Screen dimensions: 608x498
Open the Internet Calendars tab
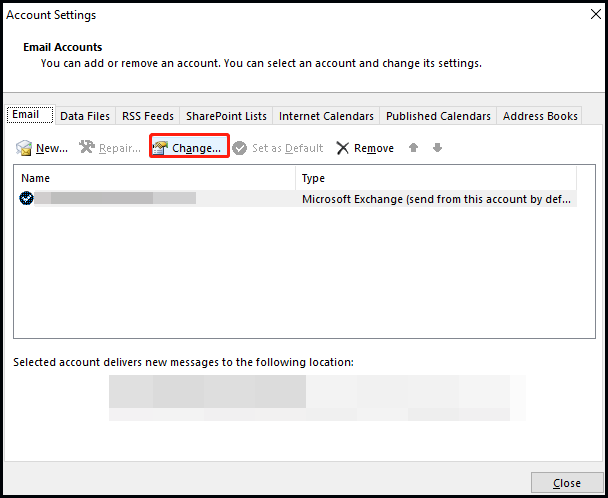326,116
